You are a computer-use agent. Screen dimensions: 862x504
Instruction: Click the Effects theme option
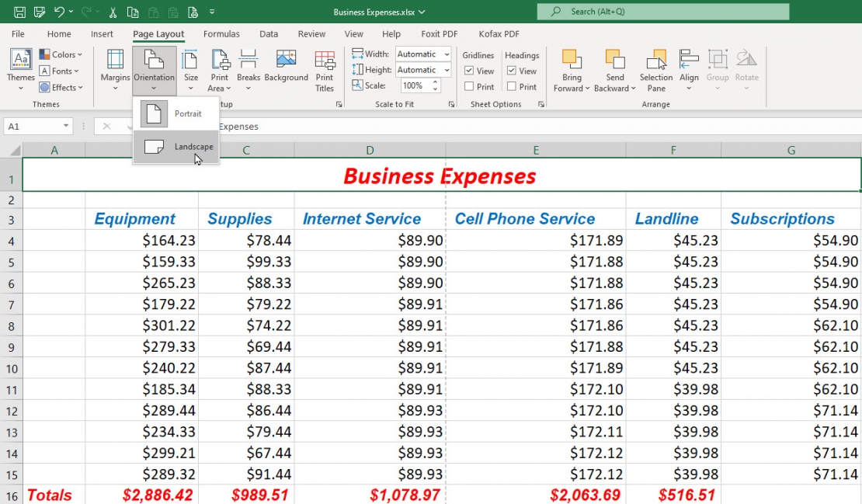click(61, 87)
